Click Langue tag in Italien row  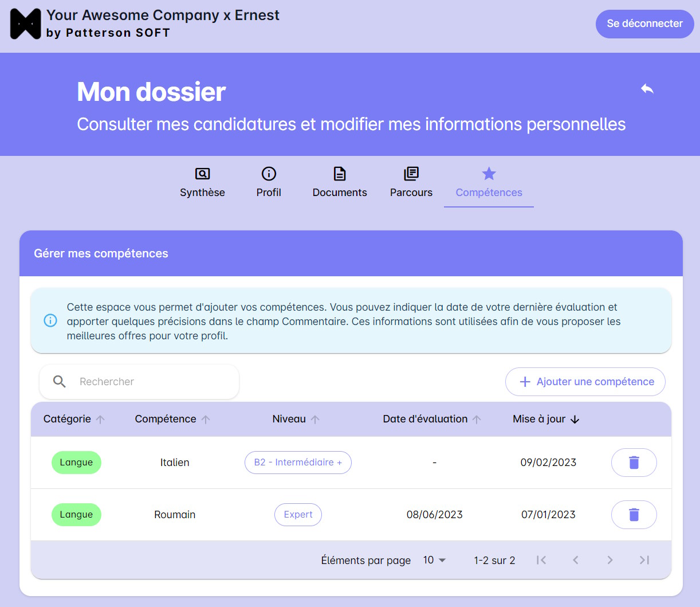(76, 463)
